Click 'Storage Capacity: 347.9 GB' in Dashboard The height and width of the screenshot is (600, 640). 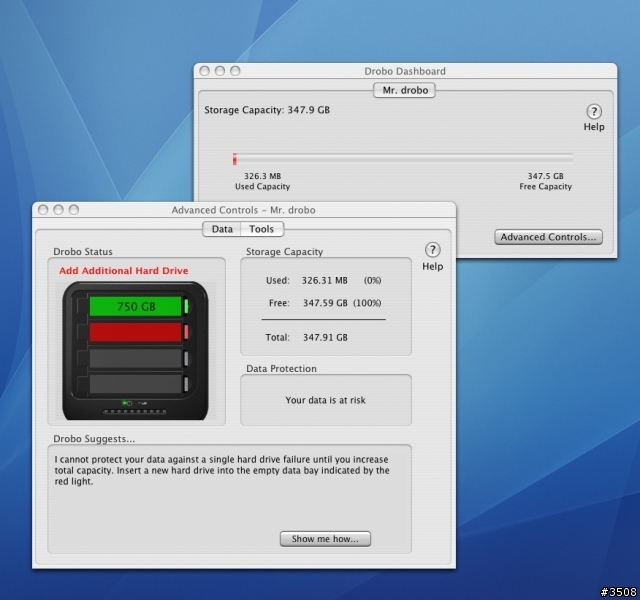click(267, 110)
